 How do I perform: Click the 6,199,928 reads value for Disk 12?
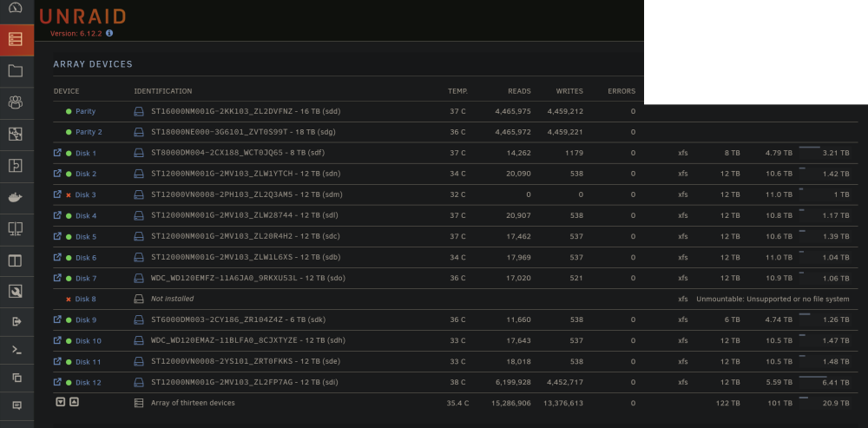[511, 383]
